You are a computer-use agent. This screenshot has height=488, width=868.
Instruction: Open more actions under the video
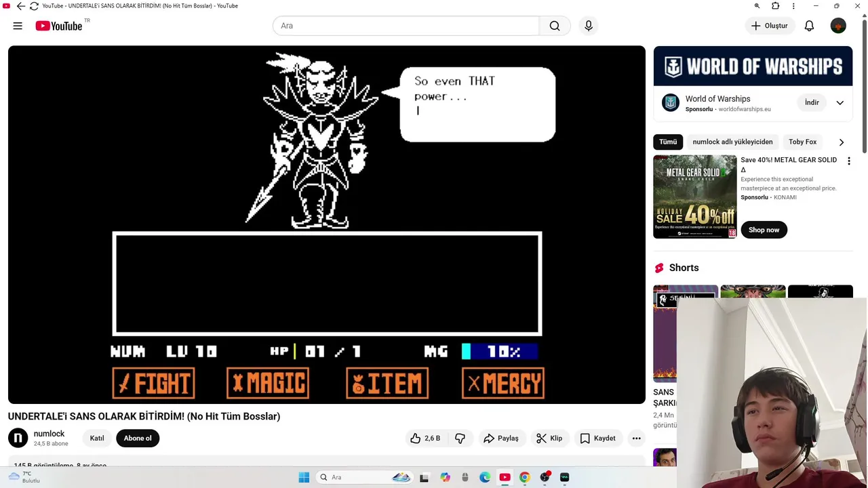636,439
